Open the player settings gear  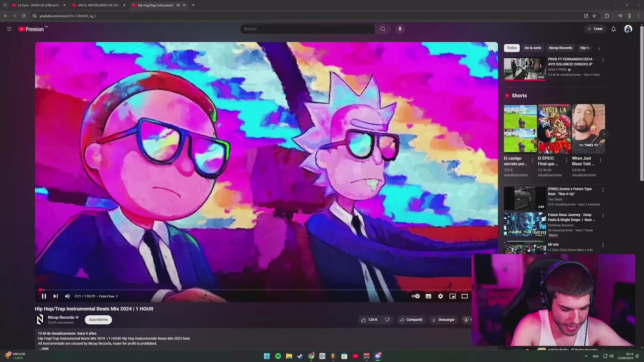(x=440, y=296)
